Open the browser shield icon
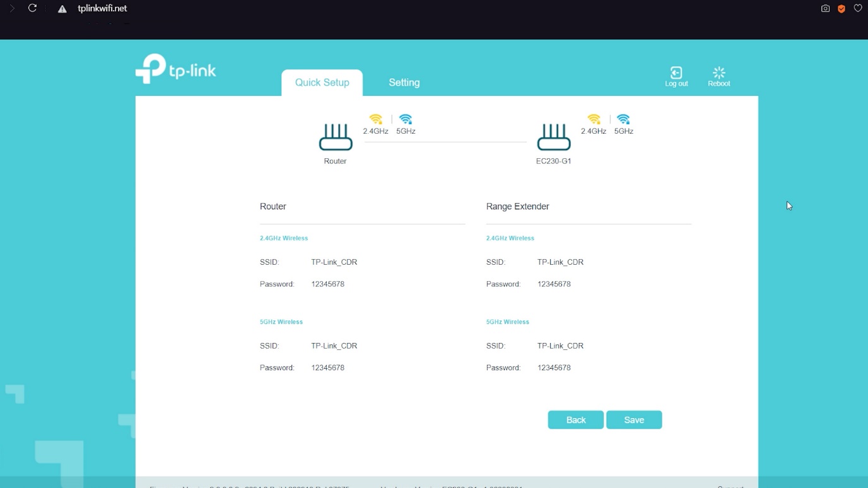The width and height of the screenshot is (868, 488). 842,8
